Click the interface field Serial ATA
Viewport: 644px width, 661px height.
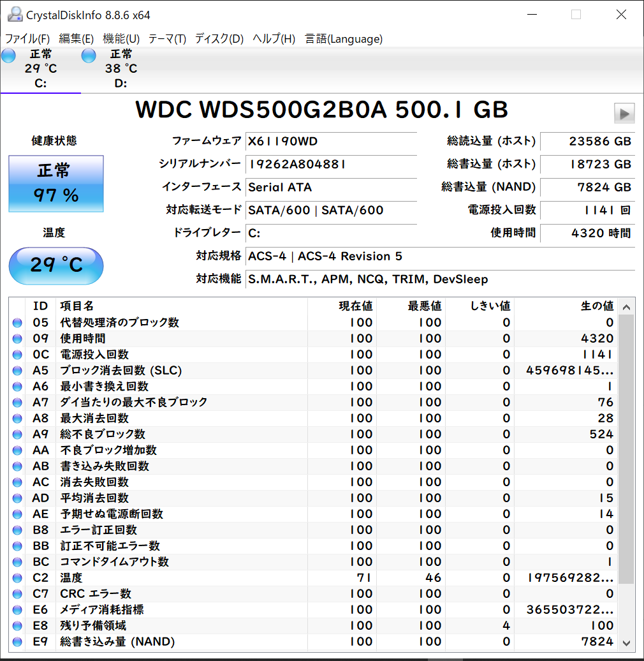pyautogui.click(x=331, y=187)
